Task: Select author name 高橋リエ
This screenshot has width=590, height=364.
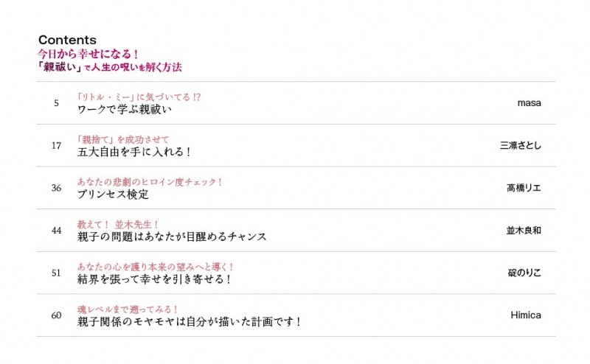Action: pyautogui.click(x=524, y=188)
